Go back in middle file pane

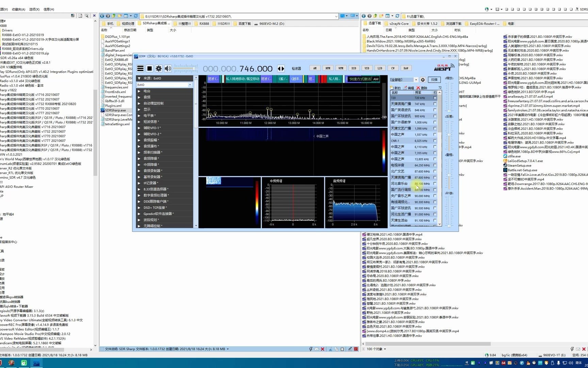coord(102,16)
